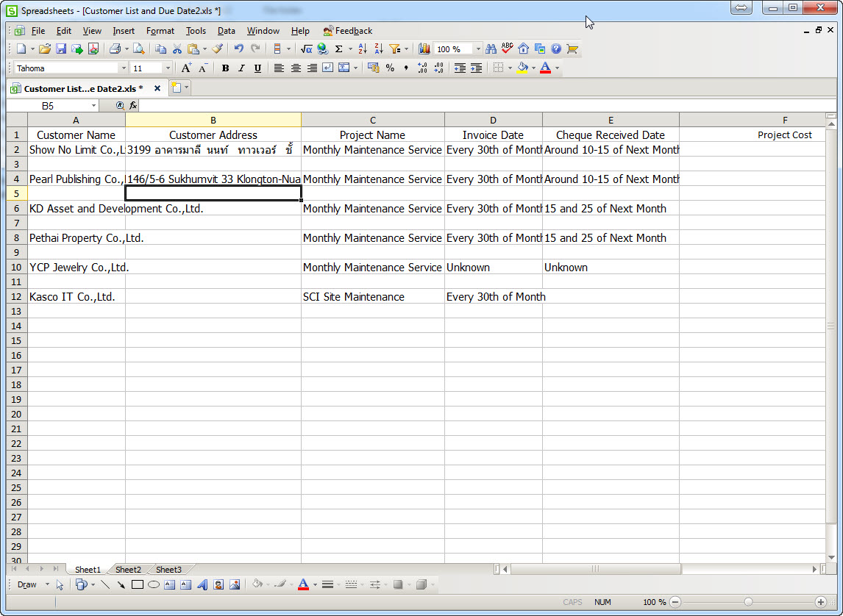Toggle italic formatting

pyautogui.click(x=241, y=68)
